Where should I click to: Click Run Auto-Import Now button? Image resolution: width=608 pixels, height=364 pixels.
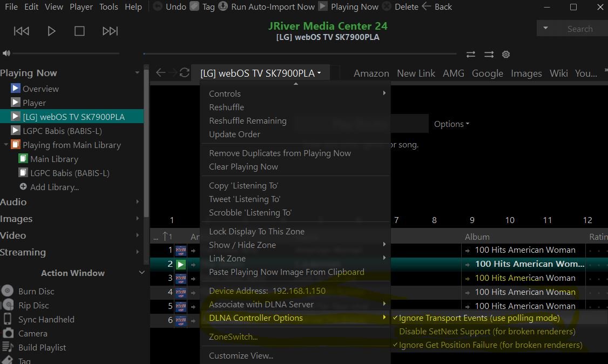point(272,7)
